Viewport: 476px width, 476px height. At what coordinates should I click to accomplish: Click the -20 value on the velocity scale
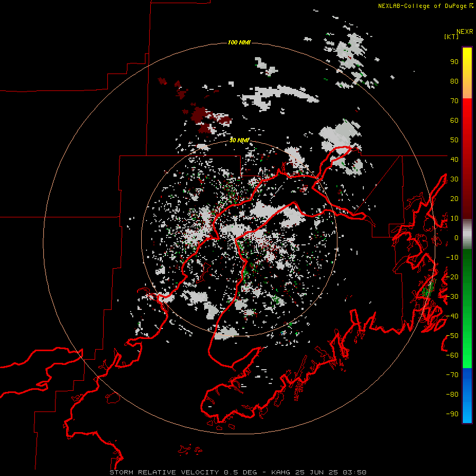pyautogui.click(x=452, y=277)
